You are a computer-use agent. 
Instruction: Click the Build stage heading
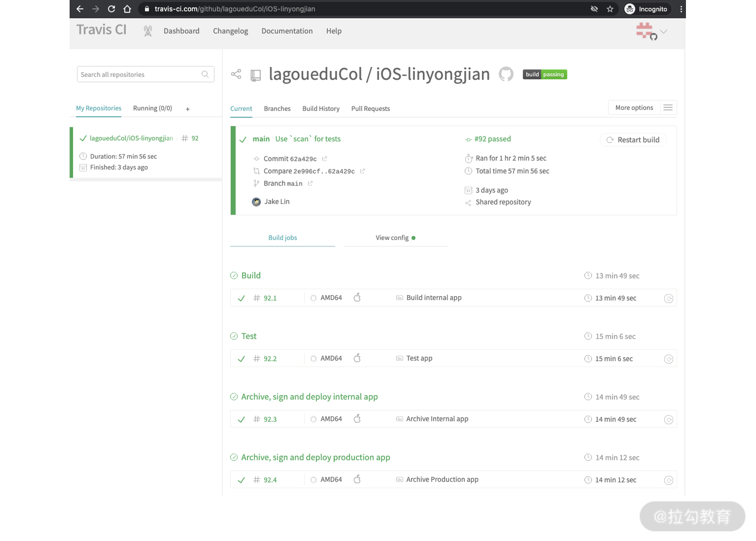(251, 275)
